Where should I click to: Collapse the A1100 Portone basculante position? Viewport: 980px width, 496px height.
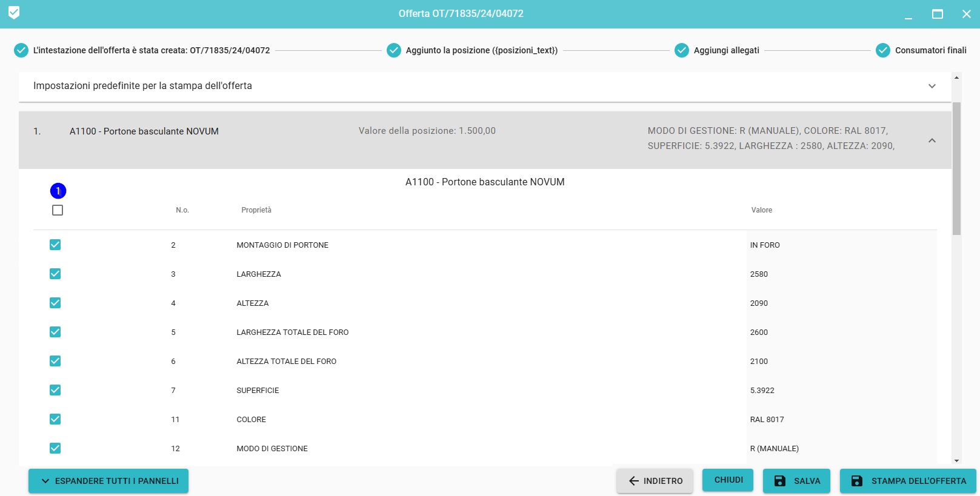pos(932,141)
